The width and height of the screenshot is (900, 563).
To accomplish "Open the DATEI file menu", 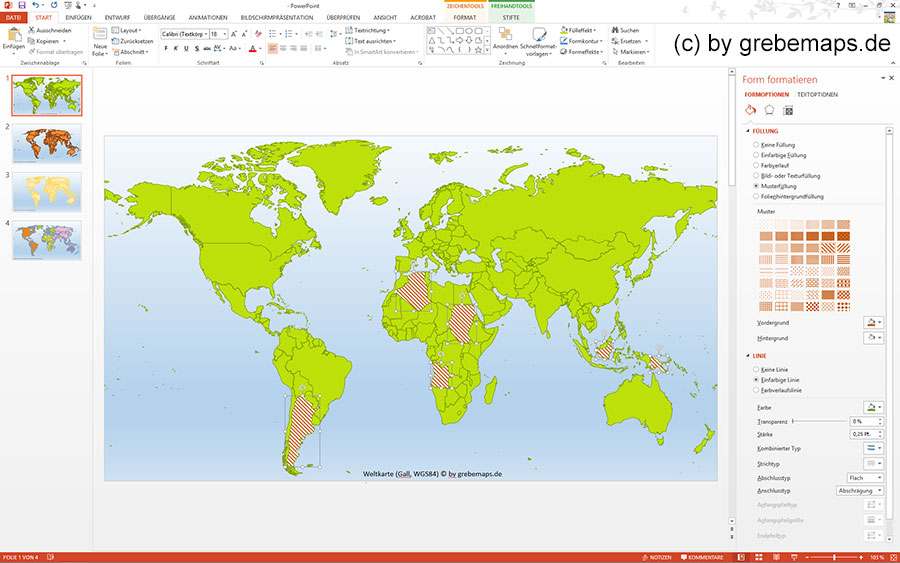I will (13, 18).
